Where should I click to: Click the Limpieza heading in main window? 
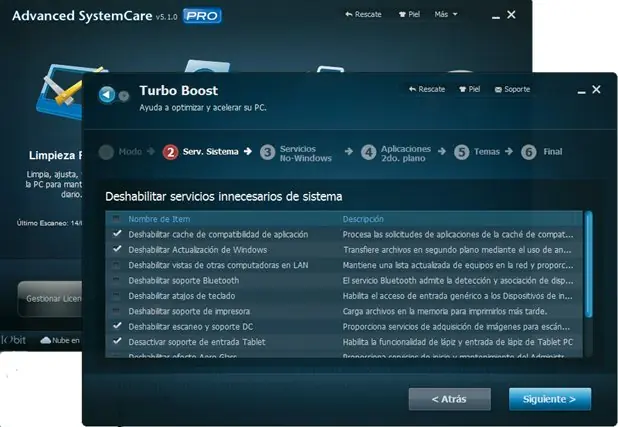tap(55, 155)
